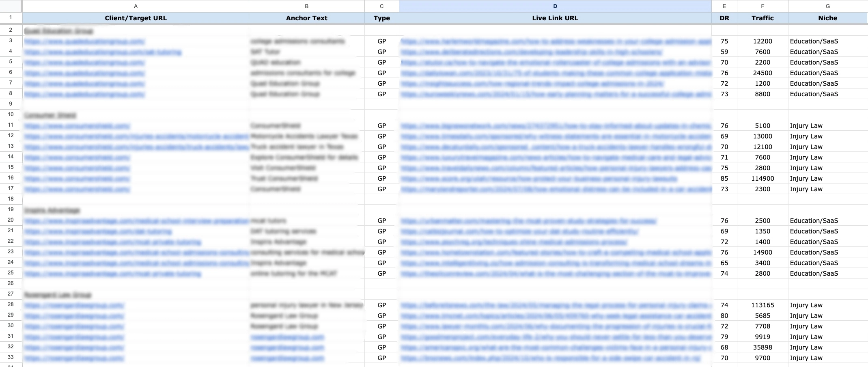This screenshot has height=367, width=868.
Task: Click traffic value 13000 in row 12
Action: pos(762,136)
